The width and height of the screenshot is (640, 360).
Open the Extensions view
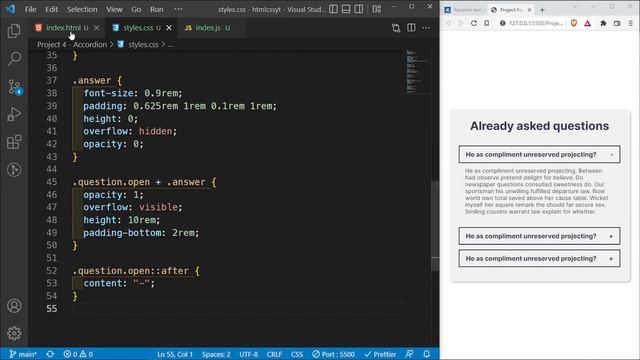pyautogui.click(x=14, y=142)
